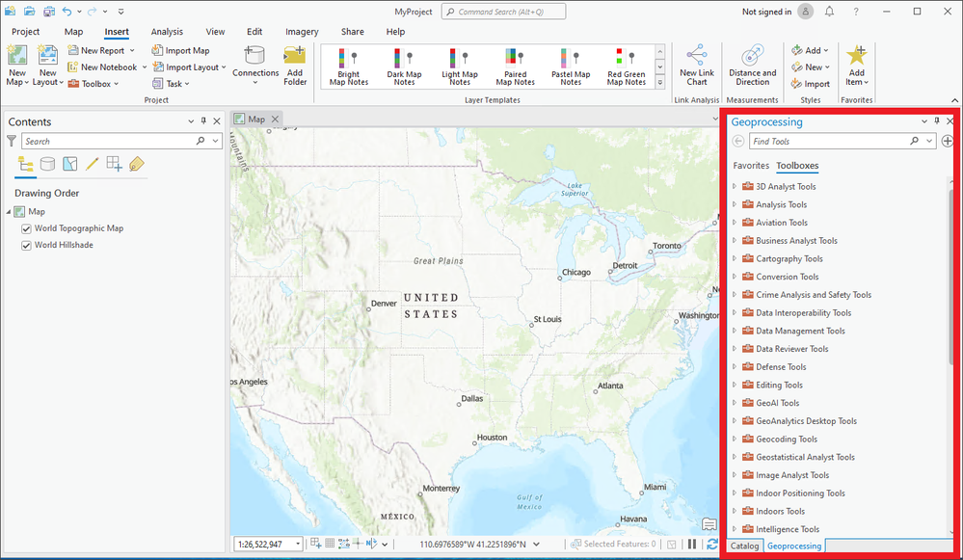
Task: Select Dark Map Notes template
Action: (404, 67)
